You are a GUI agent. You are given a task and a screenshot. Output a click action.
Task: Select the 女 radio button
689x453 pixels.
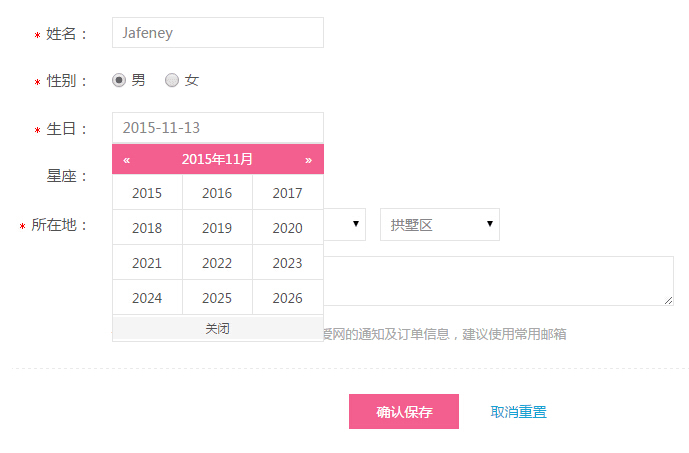coord(172,80)
